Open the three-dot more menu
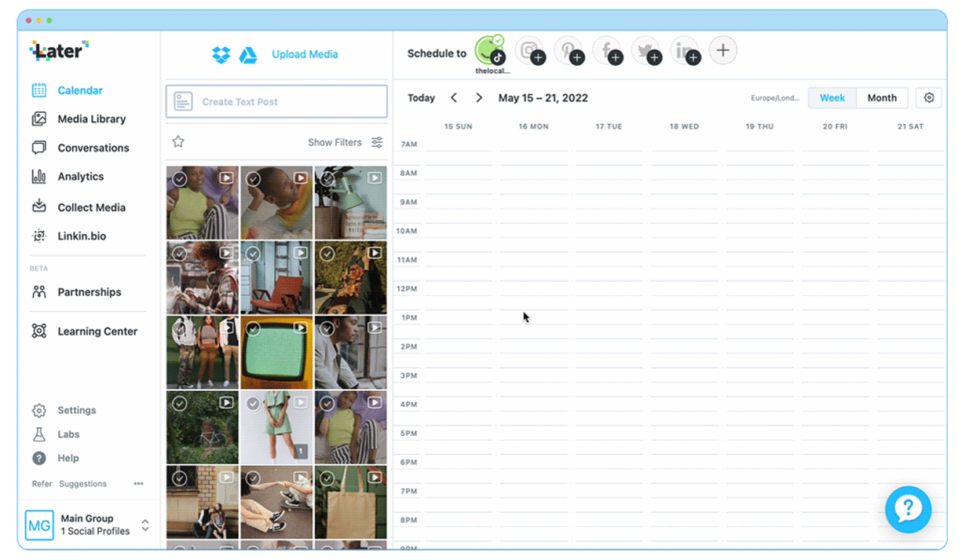The width and height of the screenshot is (962, 560). click(x=138, y=484)
